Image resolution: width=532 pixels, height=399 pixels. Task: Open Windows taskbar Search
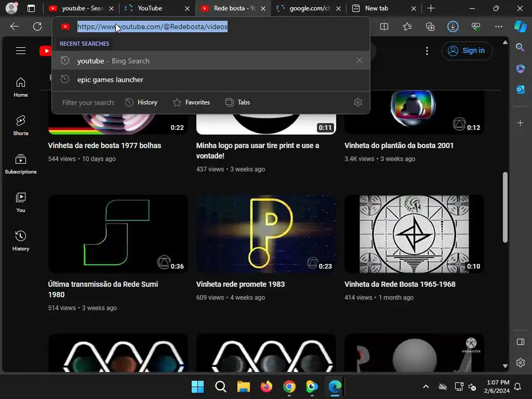click(220, 387)
